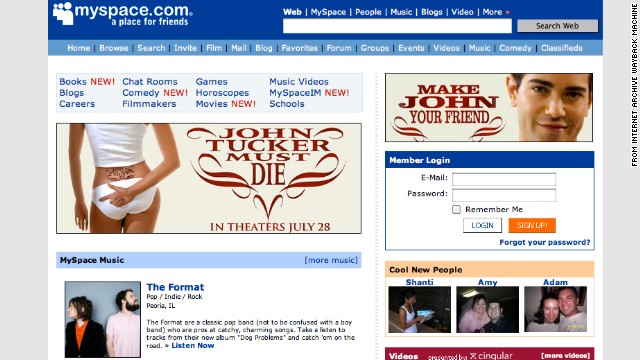Open the Filmmakers link
The width and height of the screenshot is (640, 360).
tap(149, 104)
